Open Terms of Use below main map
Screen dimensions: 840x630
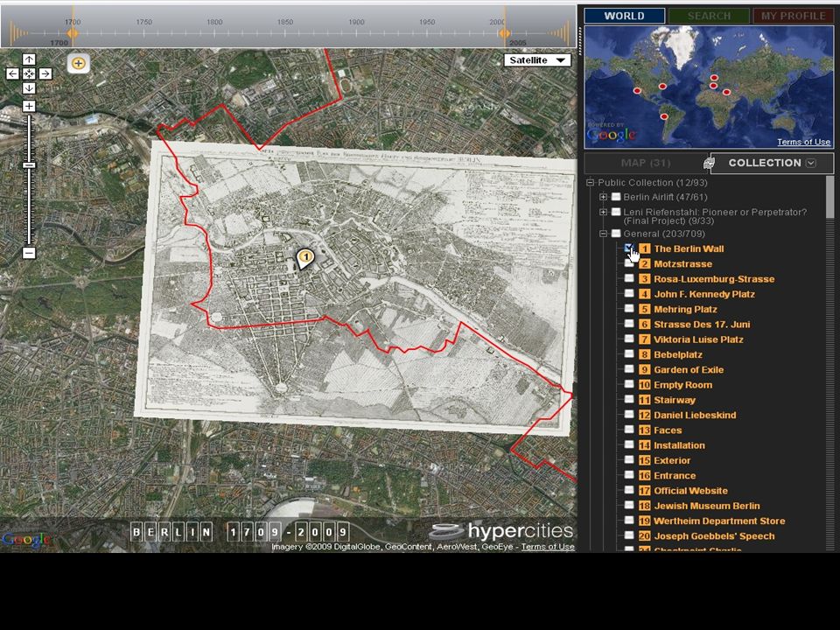548,547
